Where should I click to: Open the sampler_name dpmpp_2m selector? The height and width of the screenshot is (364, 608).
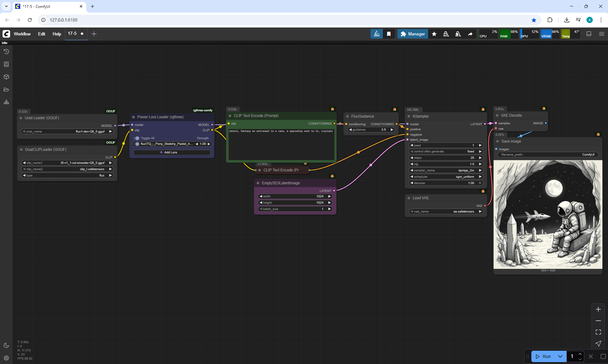[x=446, y=170]
